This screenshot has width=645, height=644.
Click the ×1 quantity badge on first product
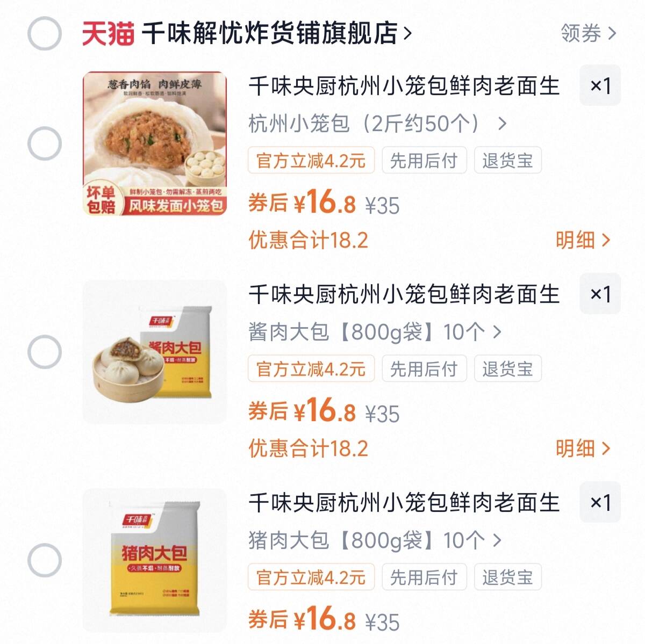tap(600, 85)
